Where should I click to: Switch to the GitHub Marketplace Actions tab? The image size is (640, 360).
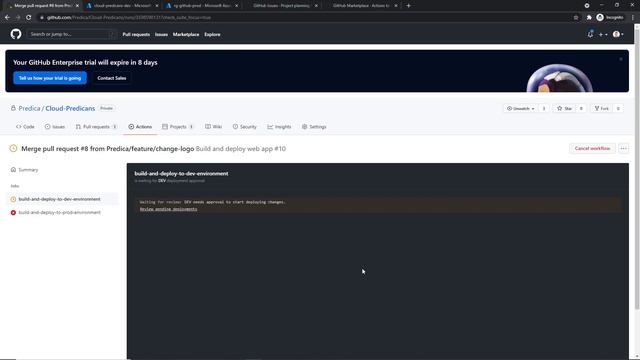click(361, 6)
